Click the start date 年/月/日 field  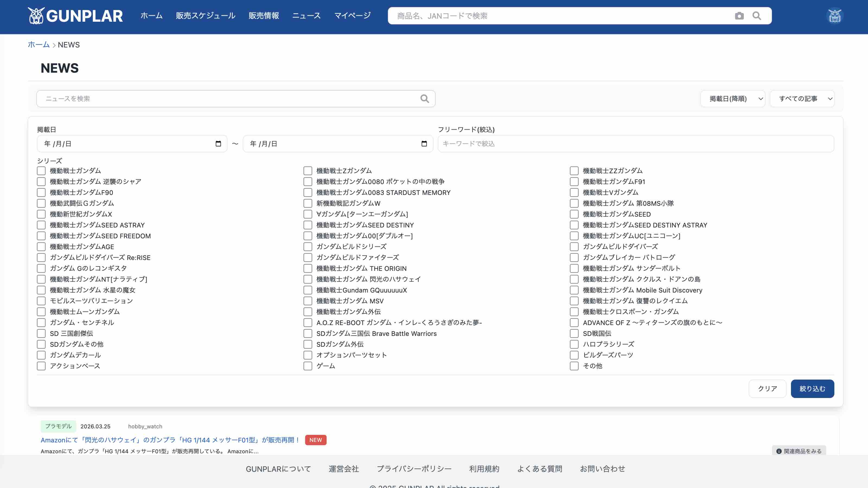coord(132,144)
